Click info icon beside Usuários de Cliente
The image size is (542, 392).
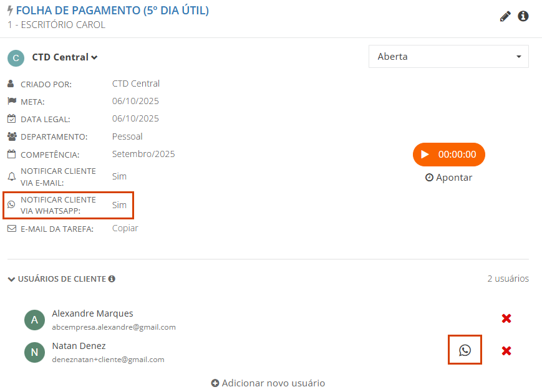coord(112,279)
